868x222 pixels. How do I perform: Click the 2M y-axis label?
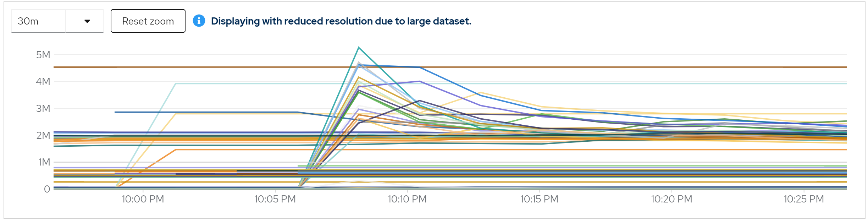pyautogui.click(x=43, y=135)
